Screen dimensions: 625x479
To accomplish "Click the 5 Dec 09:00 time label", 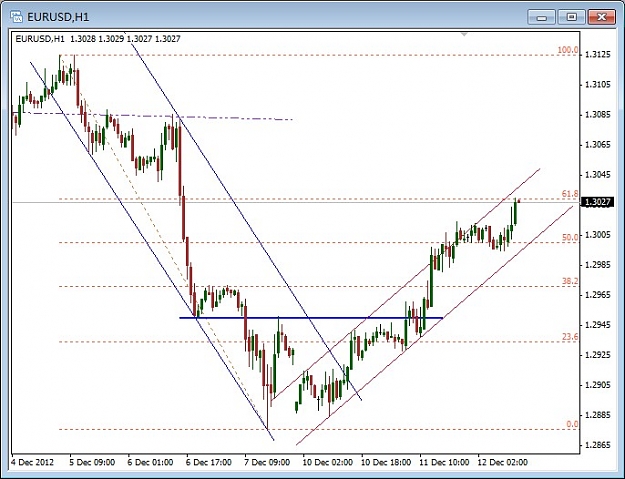I will click(x=92, y=462).
